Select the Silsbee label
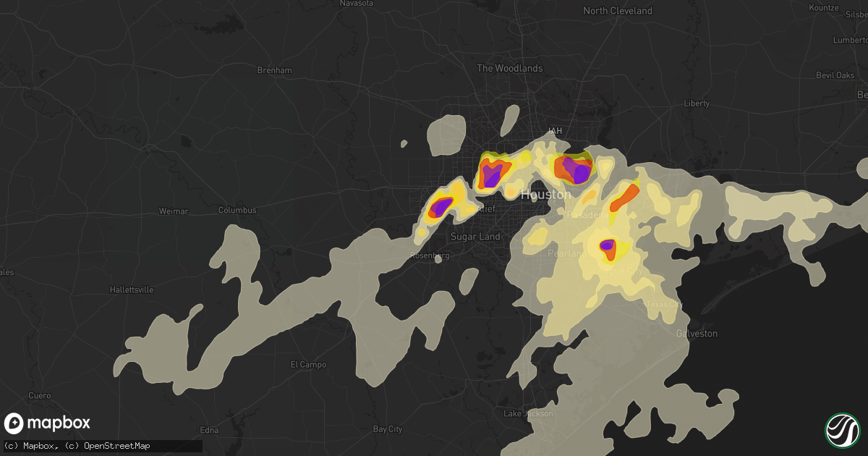 coord(857,14)
